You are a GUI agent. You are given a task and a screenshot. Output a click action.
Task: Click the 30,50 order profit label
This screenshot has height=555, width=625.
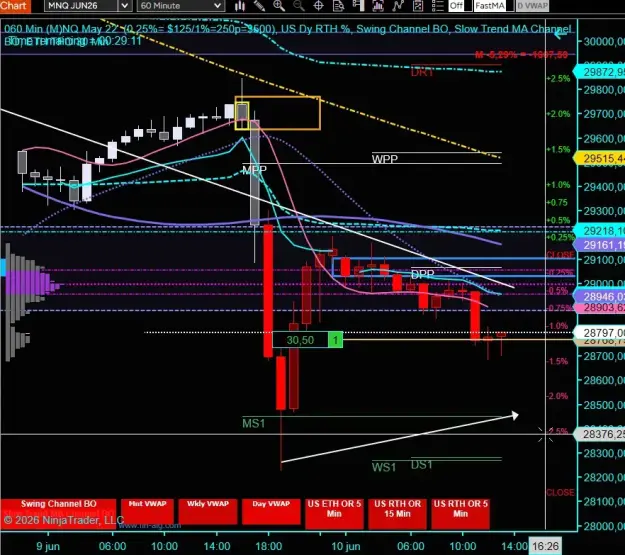301,340
